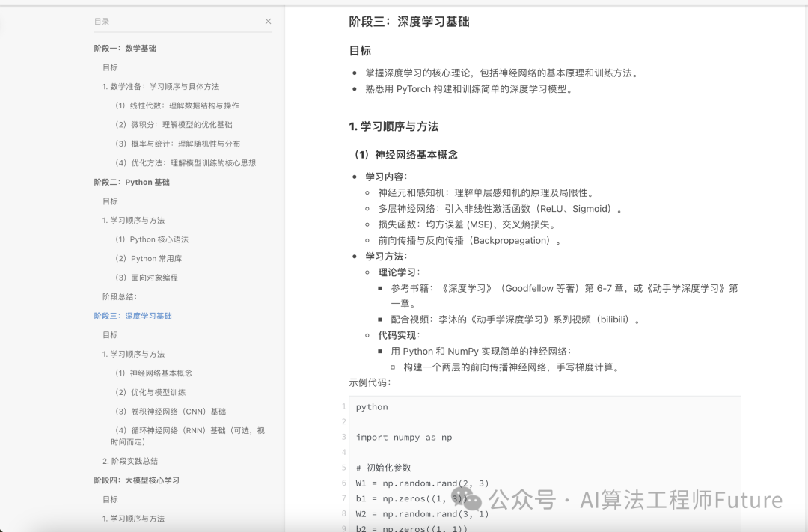This screenshot has width=808, height=532.
Task: Go to 1. 数学准备：学习顺序与具体方法
Action: 161,87
